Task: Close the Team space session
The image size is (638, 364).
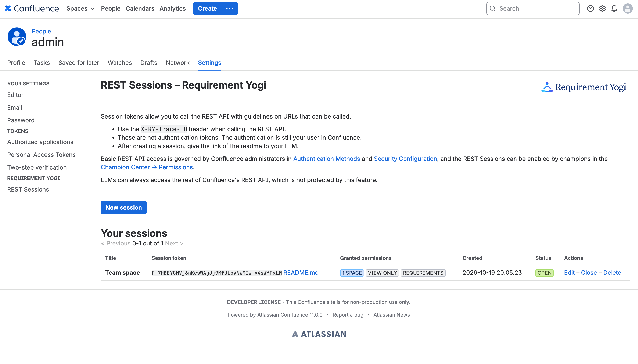Action: 589,273
